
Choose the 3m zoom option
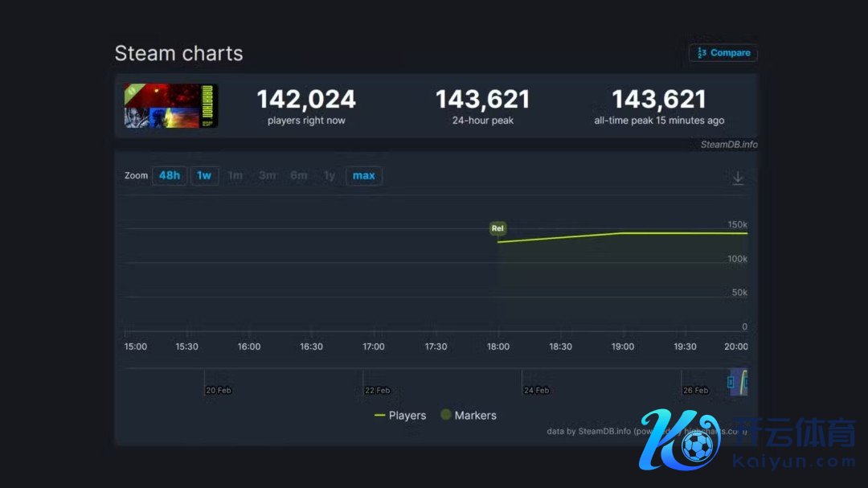(x=267, y=175)
